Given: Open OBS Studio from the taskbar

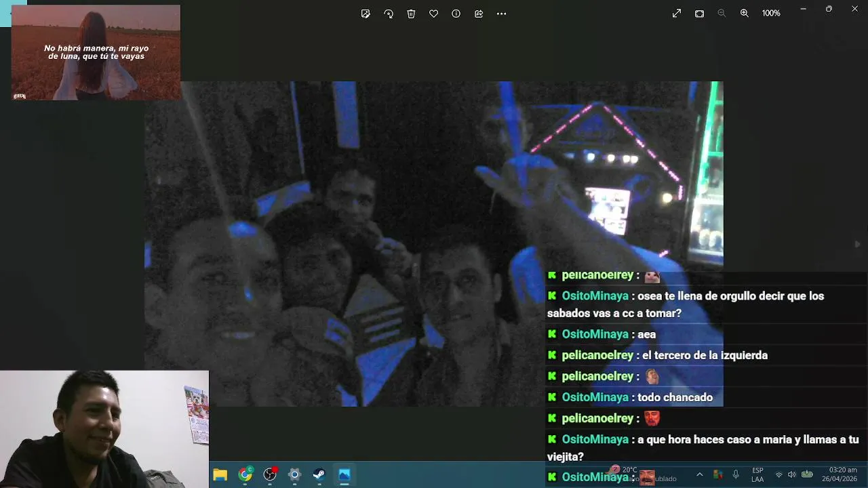Looking at the screenshot, I should (x=270, y=474).
